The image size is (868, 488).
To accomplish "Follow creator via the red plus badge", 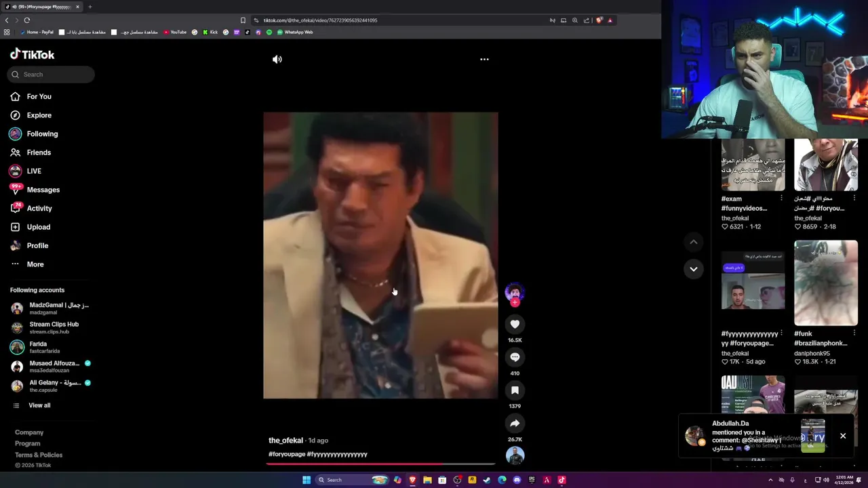I will click(x=515, y=303).
